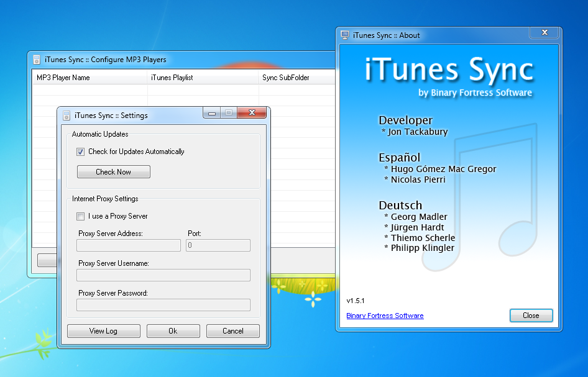Close the Settings window with red X

252,112
